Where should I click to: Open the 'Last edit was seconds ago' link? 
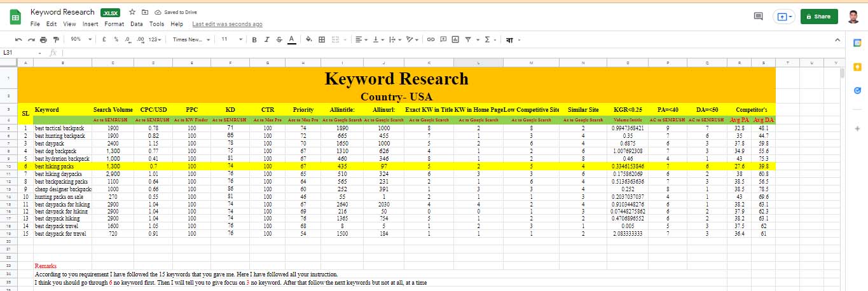[227, 24]
